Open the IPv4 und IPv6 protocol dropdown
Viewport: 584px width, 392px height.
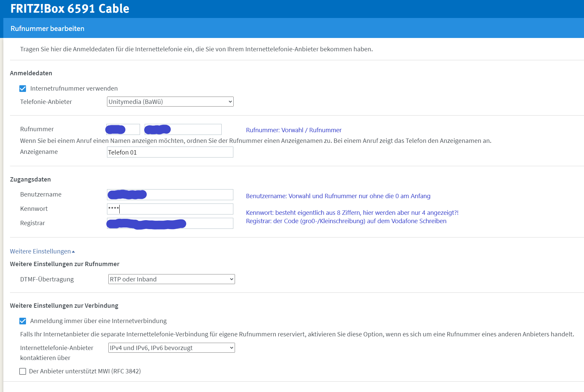pyautogui.click(x=171, y=348)
